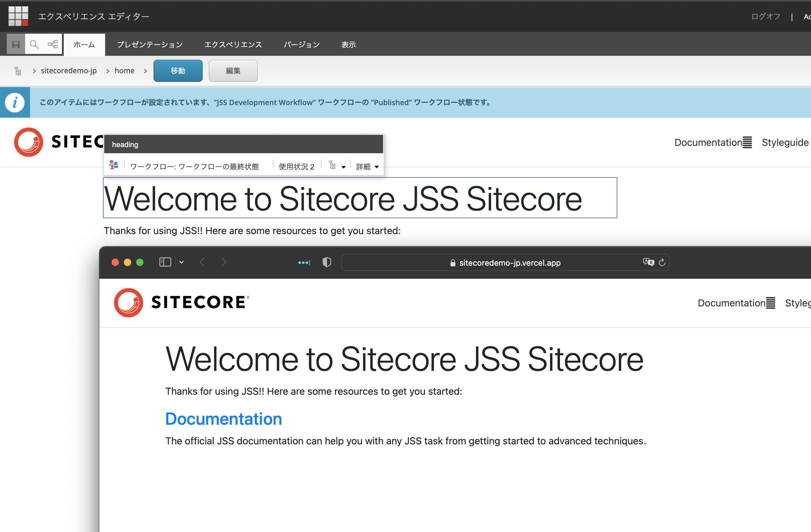
Task: Open Safari privacy shield icon
Action: pos(327,262)
